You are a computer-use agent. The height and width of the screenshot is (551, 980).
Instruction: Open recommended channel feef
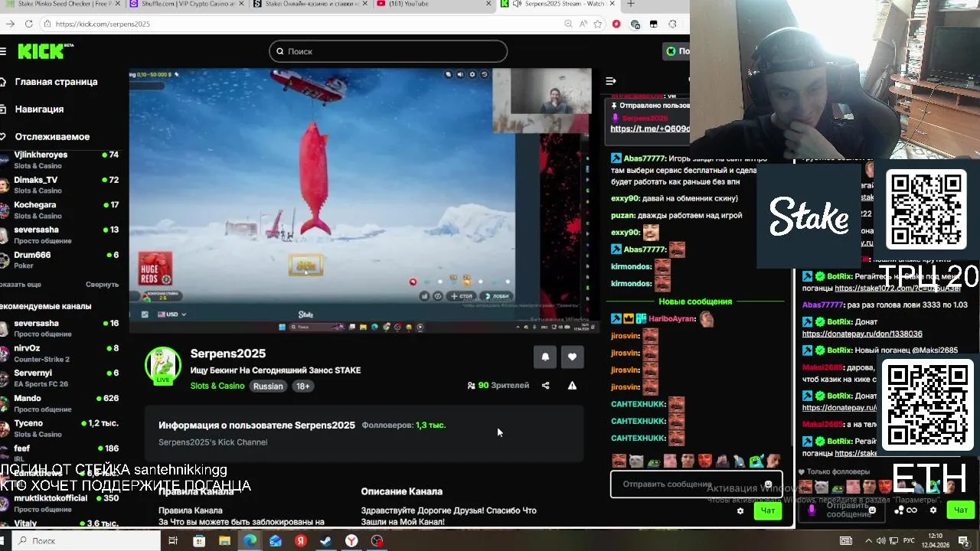tap(61, 453)
